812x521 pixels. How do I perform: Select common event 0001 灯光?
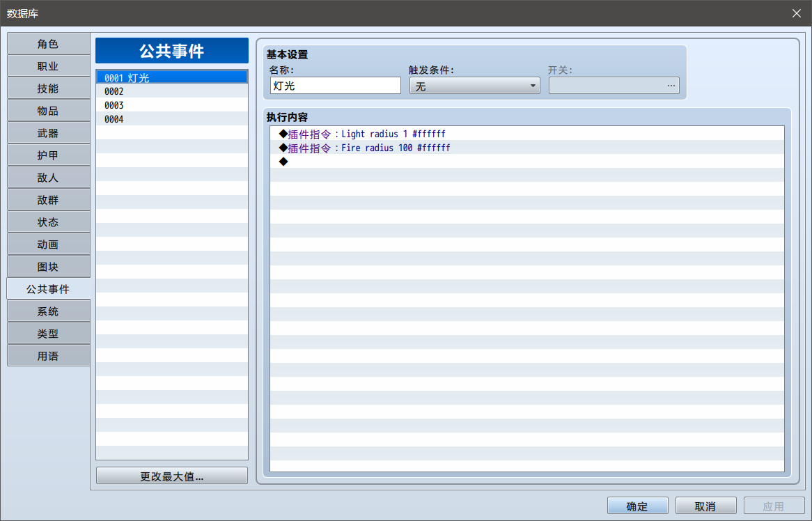[172, 78]
